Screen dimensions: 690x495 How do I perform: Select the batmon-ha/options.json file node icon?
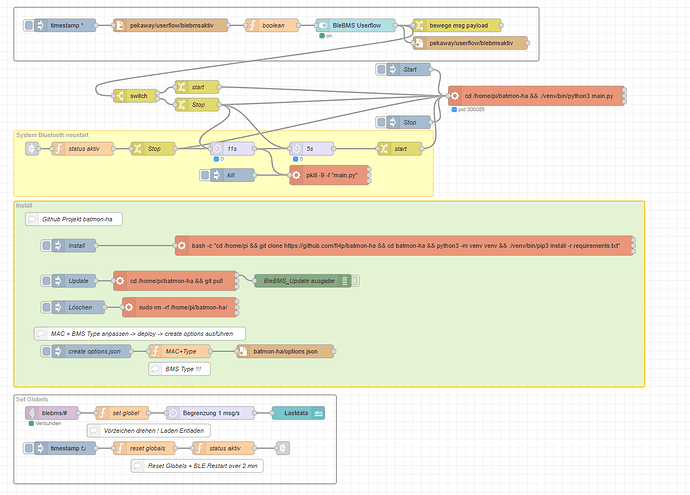[x=242, y=351]
